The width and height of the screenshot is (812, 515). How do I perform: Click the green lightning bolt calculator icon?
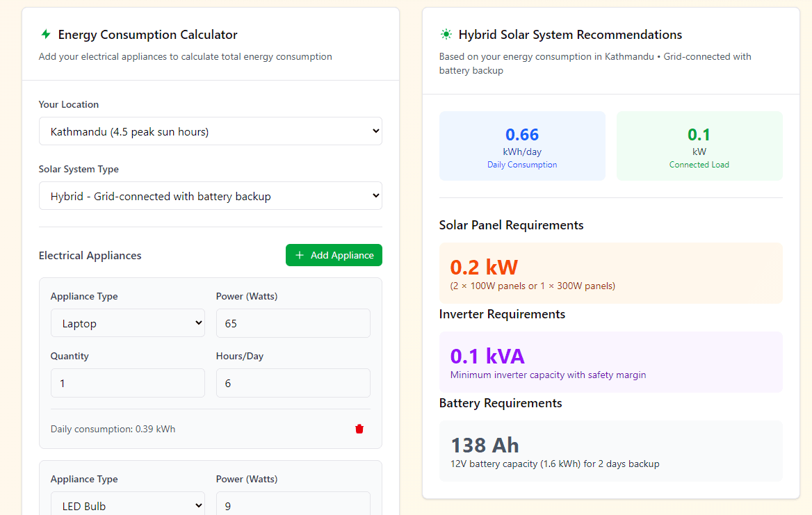coord(46,34)
